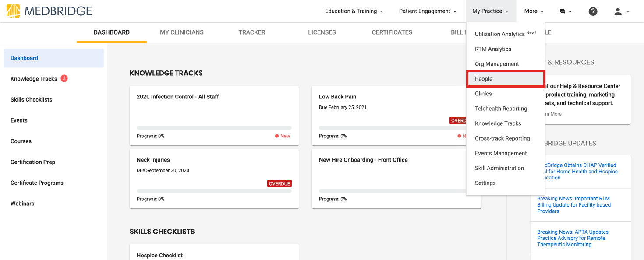The image size is (644, 260).
Task: Open Knowledge Tracks in dropdown menu
Action: tap(506, 123)
